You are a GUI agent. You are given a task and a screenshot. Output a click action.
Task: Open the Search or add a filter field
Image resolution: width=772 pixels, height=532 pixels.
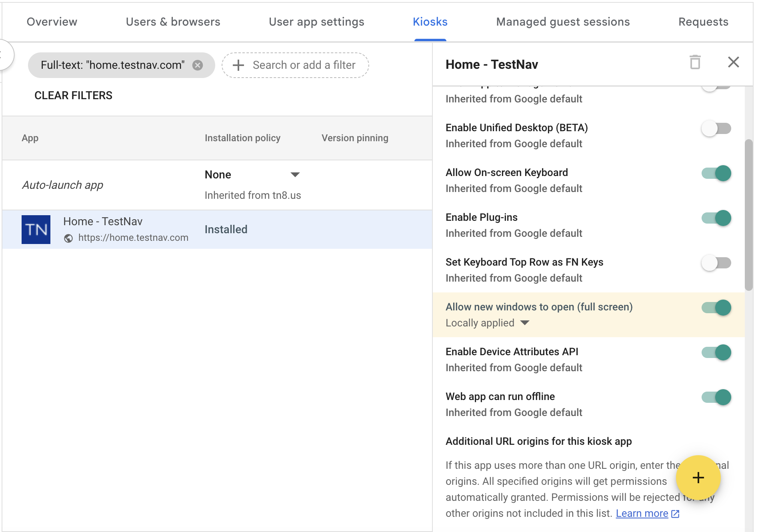click(303, 65)
